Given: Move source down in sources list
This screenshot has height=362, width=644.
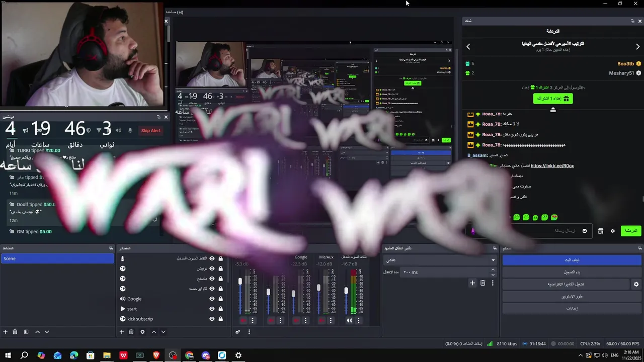Looking at the screenshot, I should coord(163,332).
